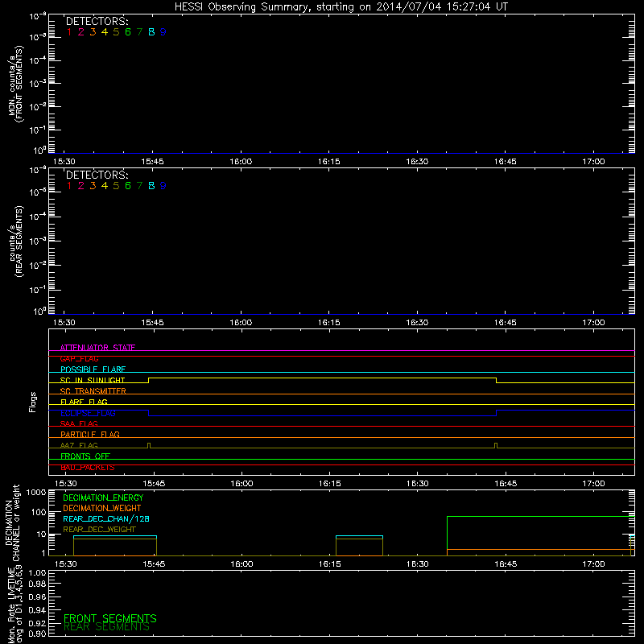The image size is (644, 644).
Task: Click the BAD_PACKETS flag label
Action: [88, 467]
